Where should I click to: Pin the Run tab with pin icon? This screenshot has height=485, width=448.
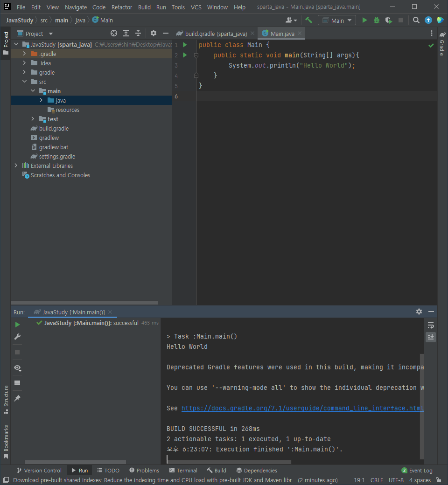(x=17, y=398)
